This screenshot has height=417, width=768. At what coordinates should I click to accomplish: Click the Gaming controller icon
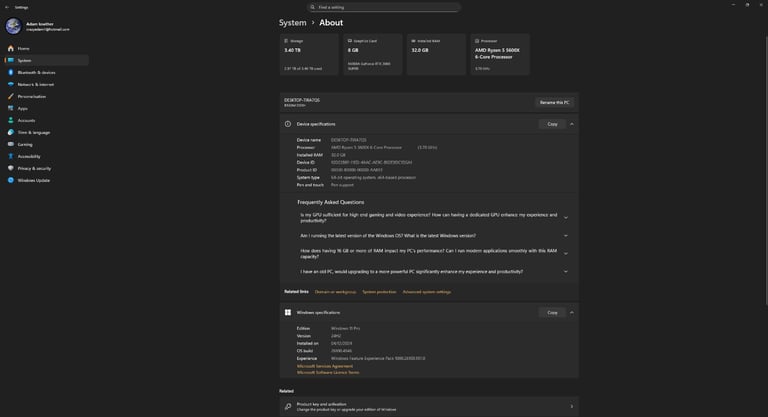(x=11, y=145)
